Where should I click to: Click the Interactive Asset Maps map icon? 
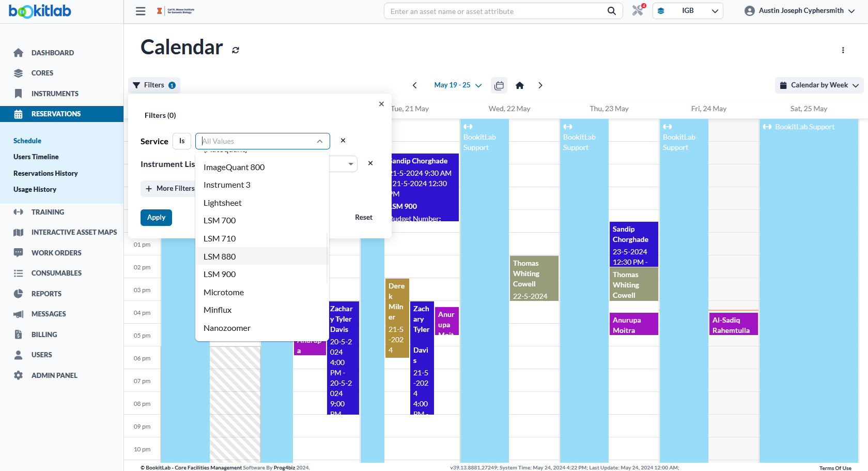pyautogui.click(x=19, y=232)
